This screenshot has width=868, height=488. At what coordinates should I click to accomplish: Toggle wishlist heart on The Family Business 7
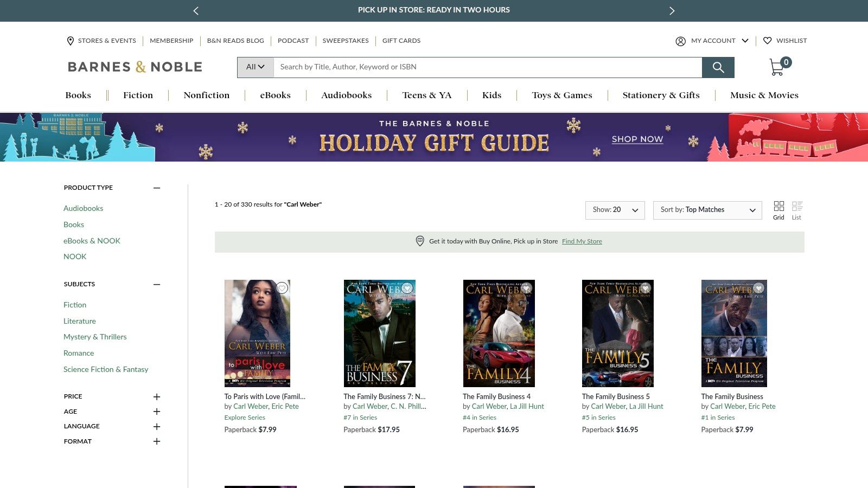click(x=407, y=288)
